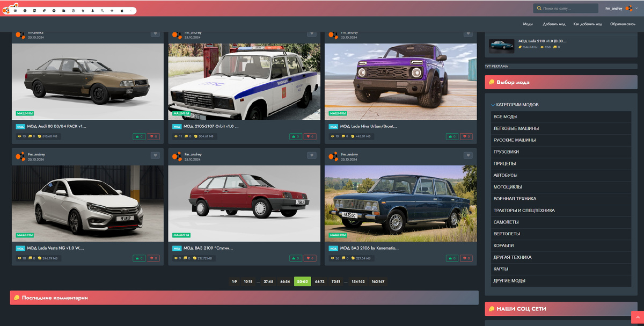Select ВЕРТОЛЕТЫ category

[x=561, y=234]
